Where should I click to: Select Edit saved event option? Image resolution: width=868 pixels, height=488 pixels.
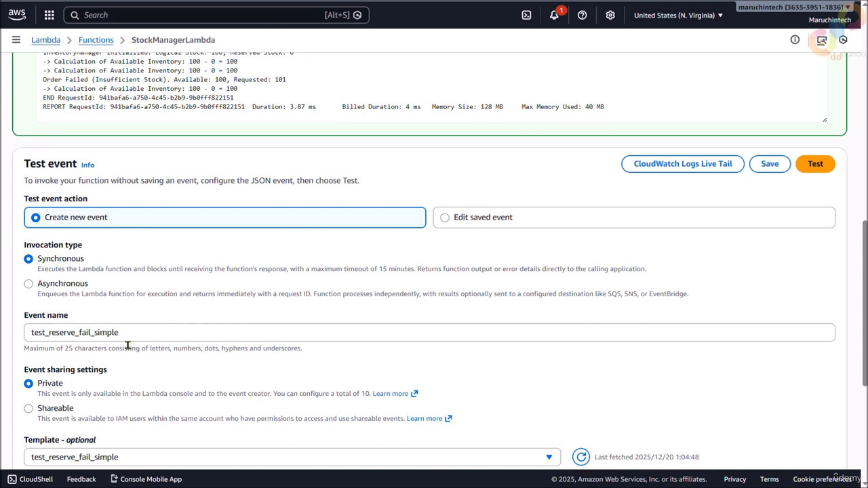[634, 218]
